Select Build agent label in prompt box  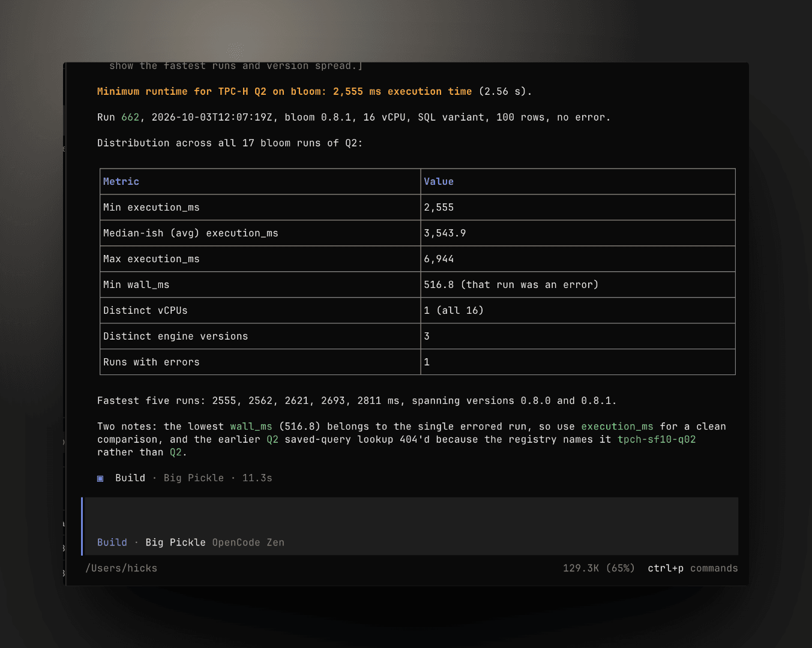(x=112, y=542)
